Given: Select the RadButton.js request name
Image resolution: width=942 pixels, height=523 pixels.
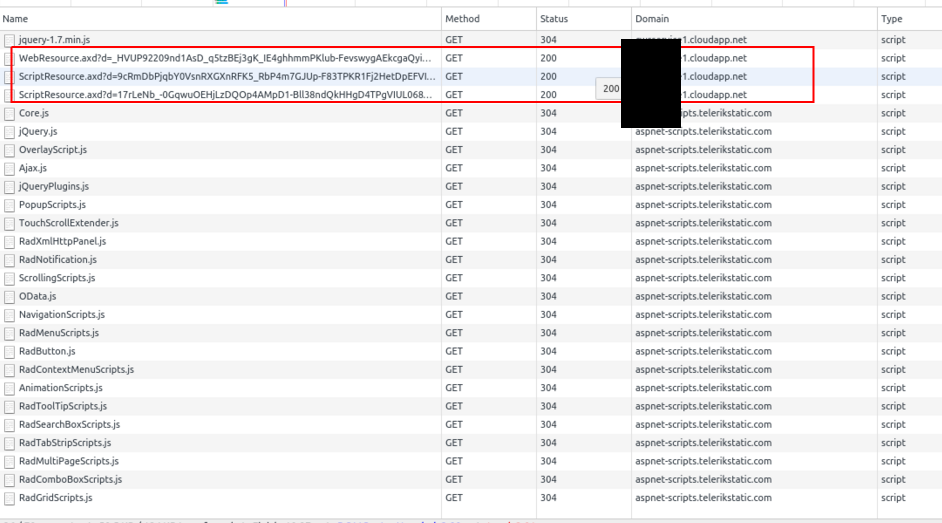Looking at the screenshot, I should (47, 351).
